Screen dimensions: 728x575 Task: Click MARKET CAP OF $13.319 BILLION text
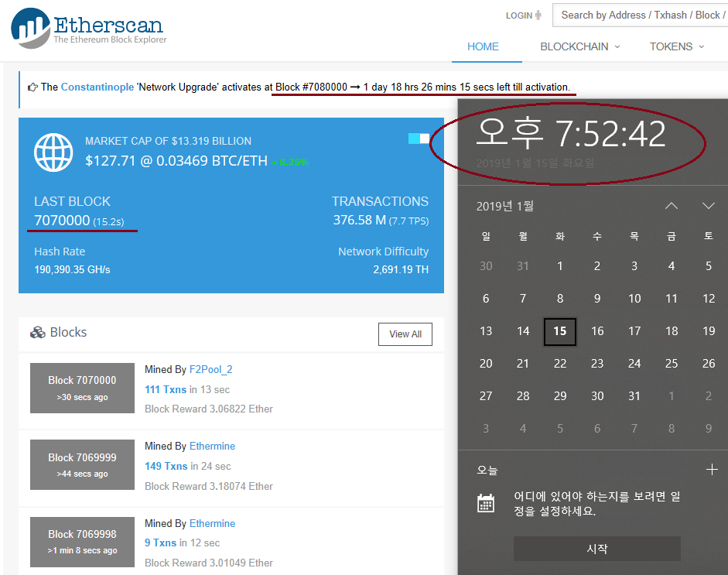click(x=168, y=141)
